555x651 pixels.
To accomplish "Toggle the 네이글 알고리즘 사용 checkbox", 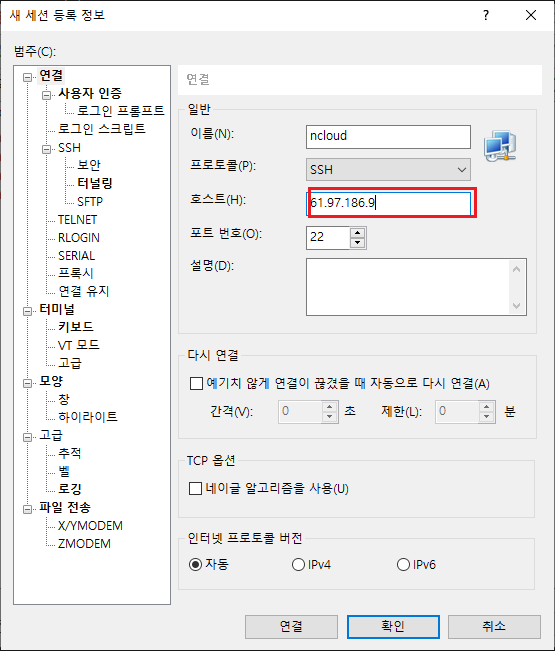I will [x=196, y=488].
